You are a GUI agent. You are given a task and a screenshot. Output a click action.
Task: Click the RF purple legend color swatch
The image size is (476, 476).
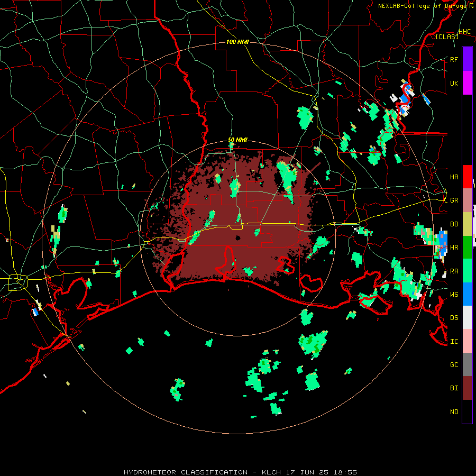coord(467,59)
